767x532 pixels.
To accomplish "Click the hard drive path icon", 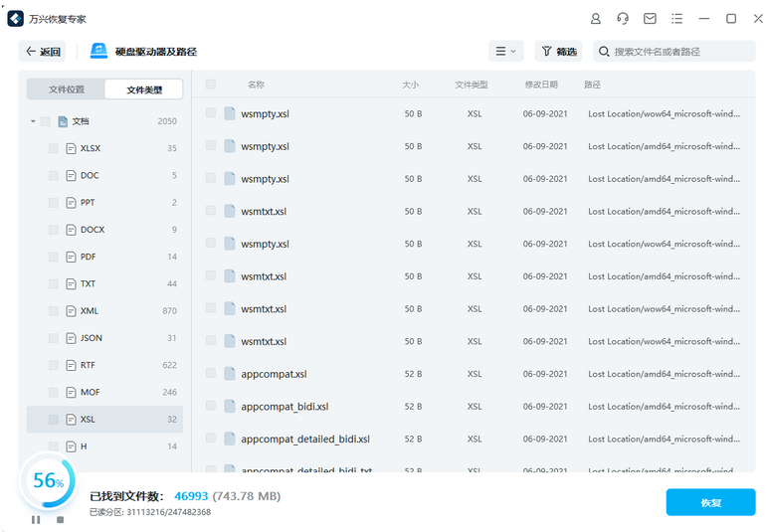I will pos(99,52).
